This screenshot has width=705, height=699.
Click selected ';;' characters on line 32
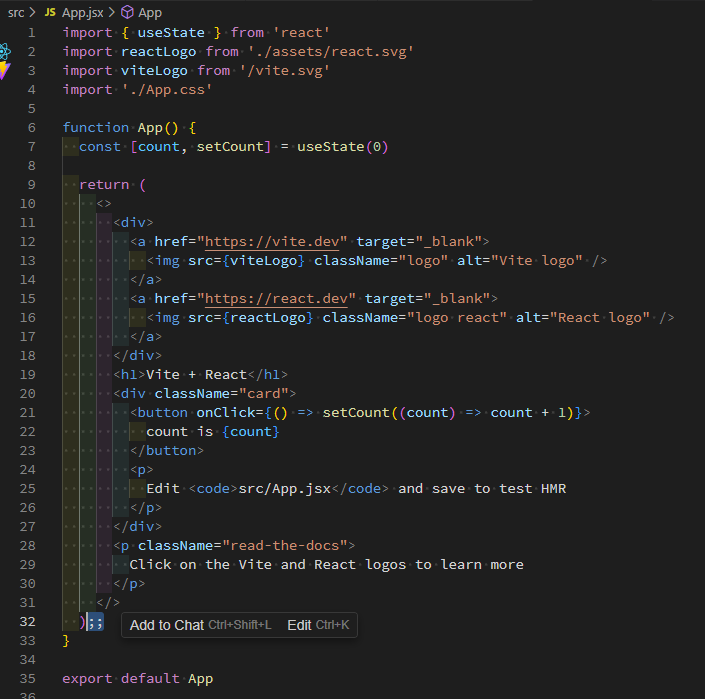[95, 622]
